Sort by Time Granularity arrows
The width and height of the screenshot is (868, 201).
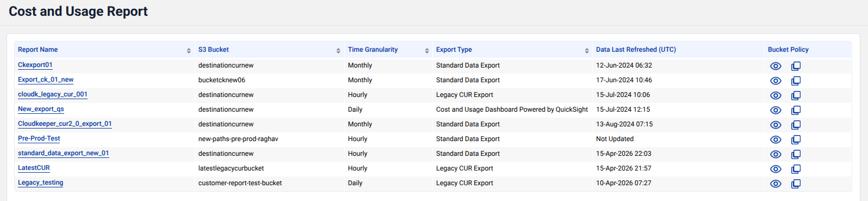click(427, 51)
